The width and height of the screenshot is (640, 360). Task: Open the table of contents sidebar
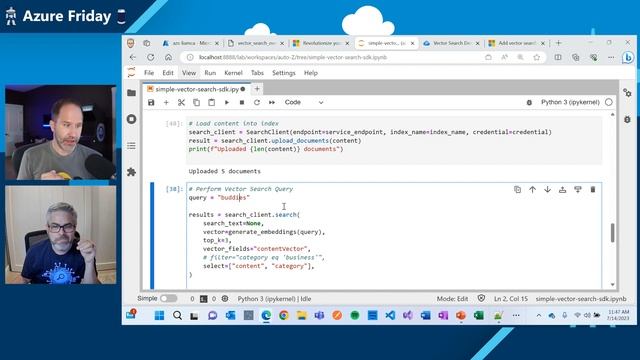tap(131, 146)
